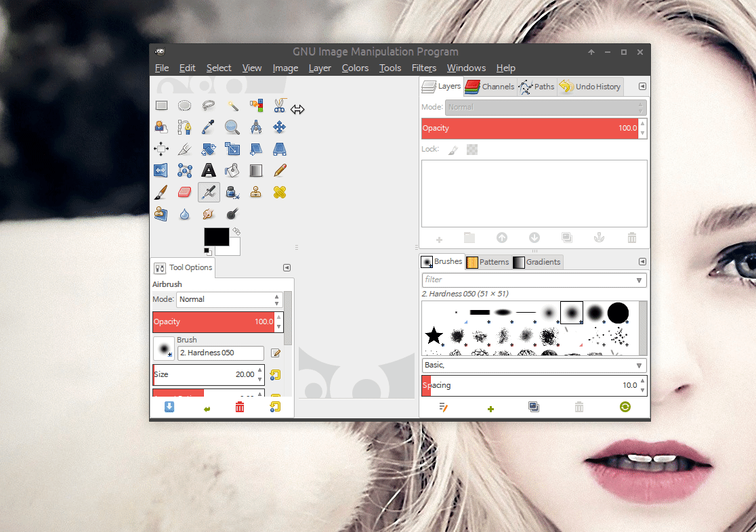Select the Eraser tool
Screen dimensions: 756x532
point(185,192)
